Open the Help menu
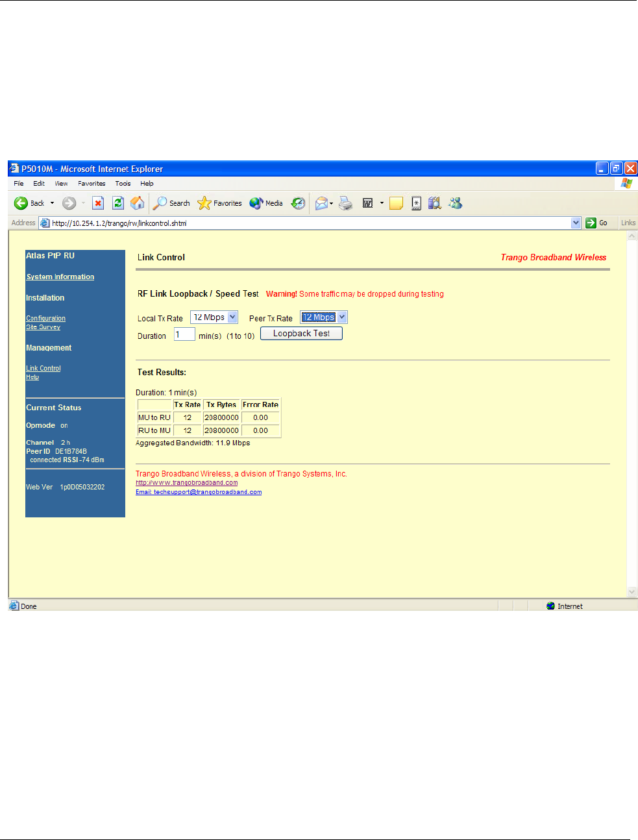 tap(147, 183)
